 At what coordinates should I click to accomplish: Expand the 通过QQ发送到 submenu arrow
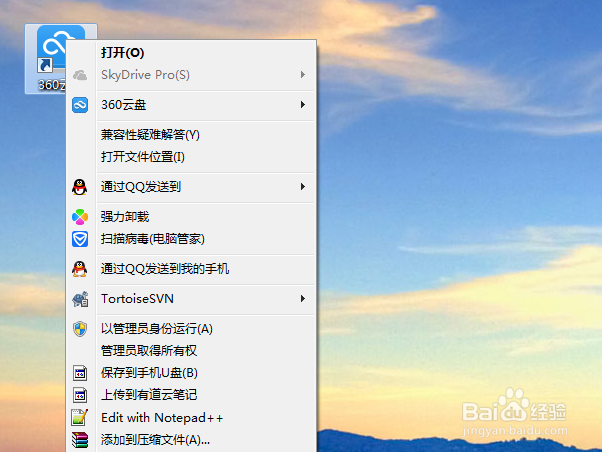303,187
